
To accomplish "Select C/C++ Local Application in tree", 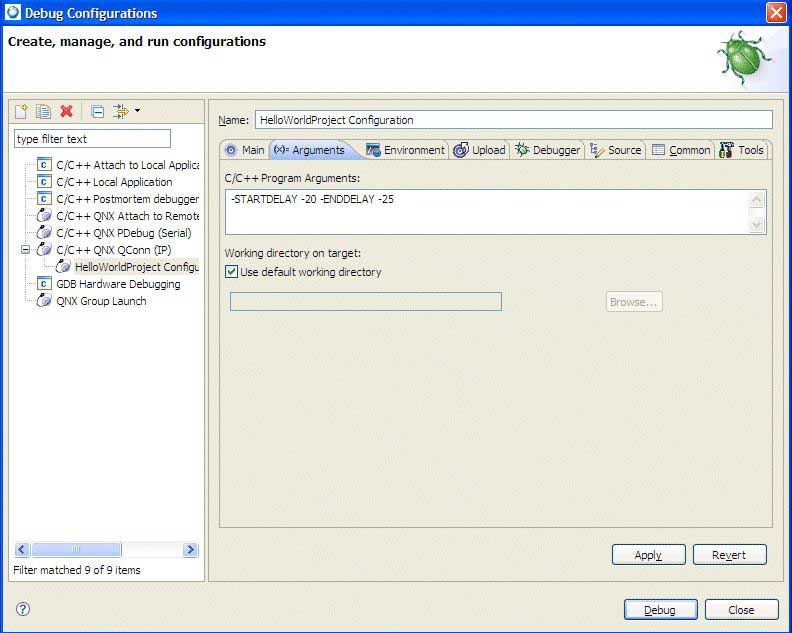I will point(114,182).
